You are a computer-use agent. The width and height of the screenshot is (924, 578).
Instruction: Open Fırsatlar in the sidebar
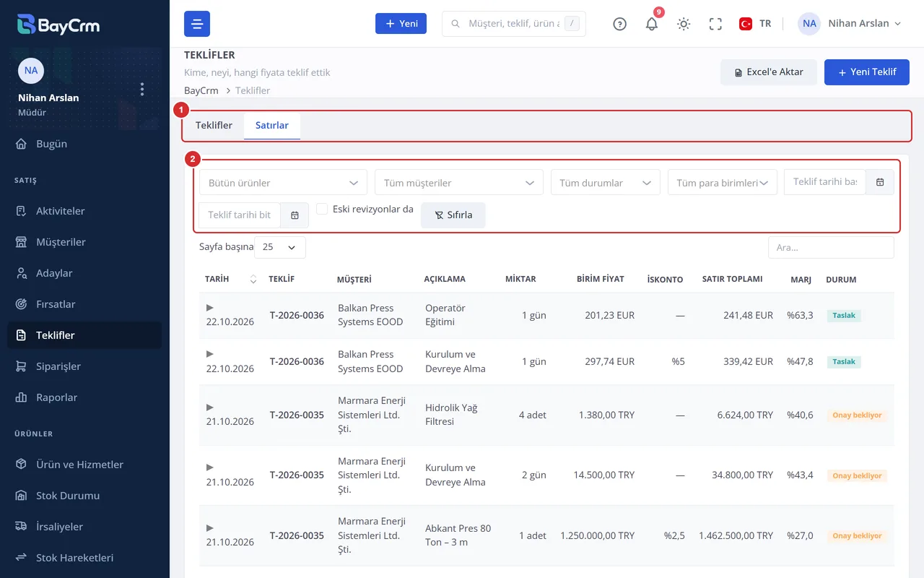(x=84, y=304)
